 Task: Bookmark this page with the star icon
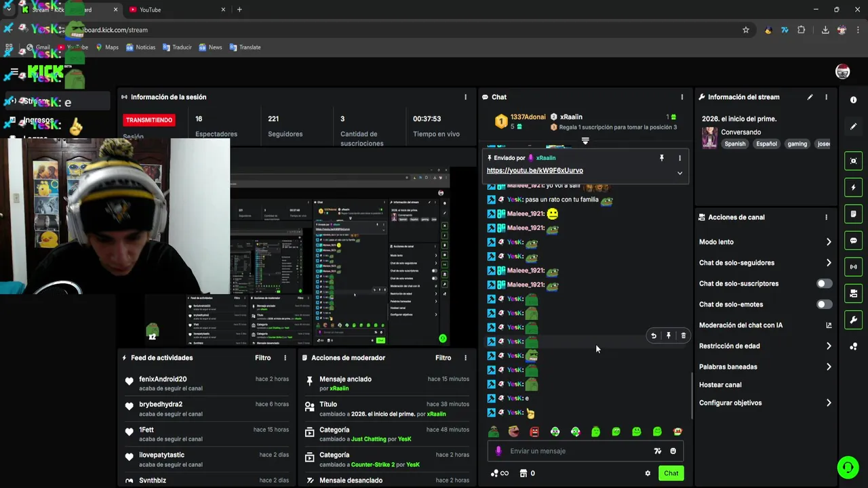coord(746,30)
